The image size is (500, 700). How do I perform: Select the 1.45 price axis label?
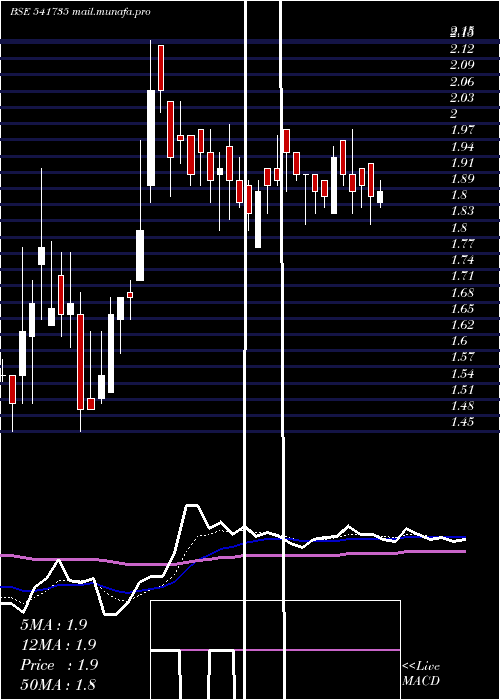point(462,422)
